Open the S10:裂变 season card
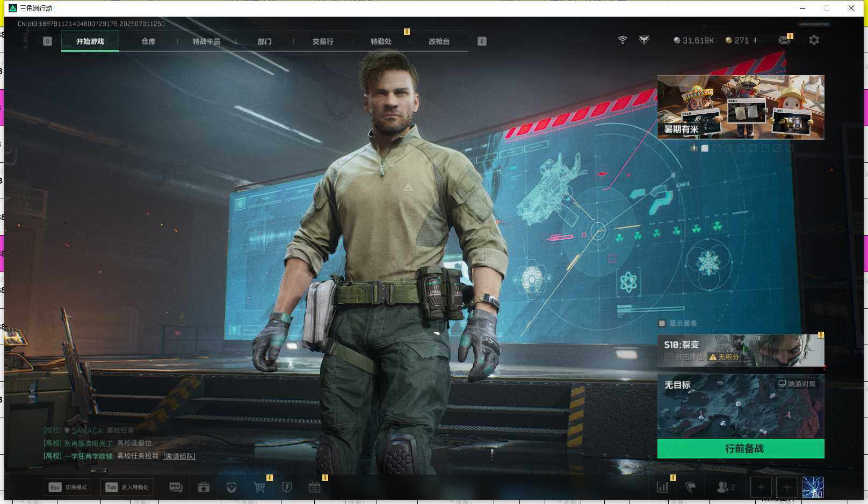 click(741, 350)
